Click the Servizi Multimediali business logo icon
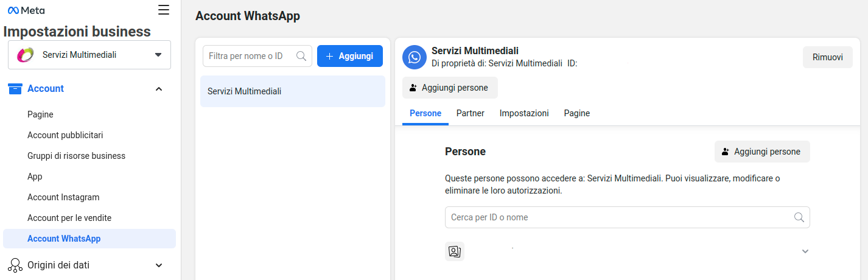 (x=26, y=55)
